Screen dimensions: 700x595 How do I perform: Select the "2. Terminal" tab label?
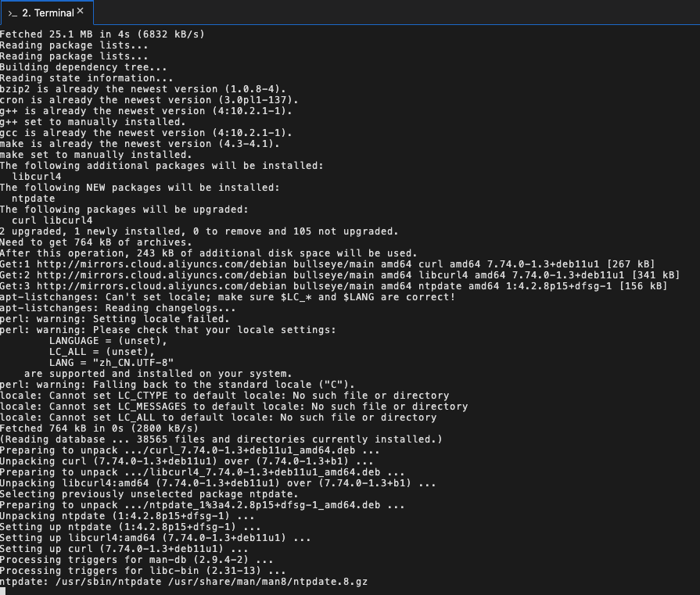[x=48, y=13]
